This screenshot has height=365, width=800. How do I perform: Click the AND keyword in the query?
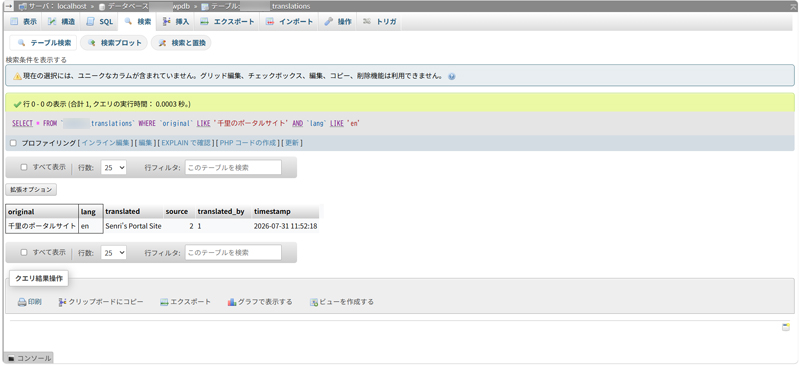pyautogui.click(x=297, y=124)
